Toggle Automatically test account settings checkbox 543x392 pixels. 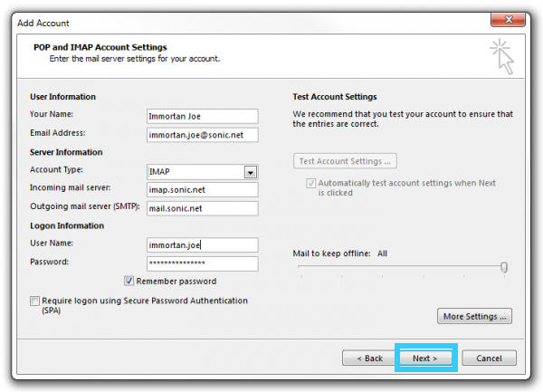(x=310, y=183)
